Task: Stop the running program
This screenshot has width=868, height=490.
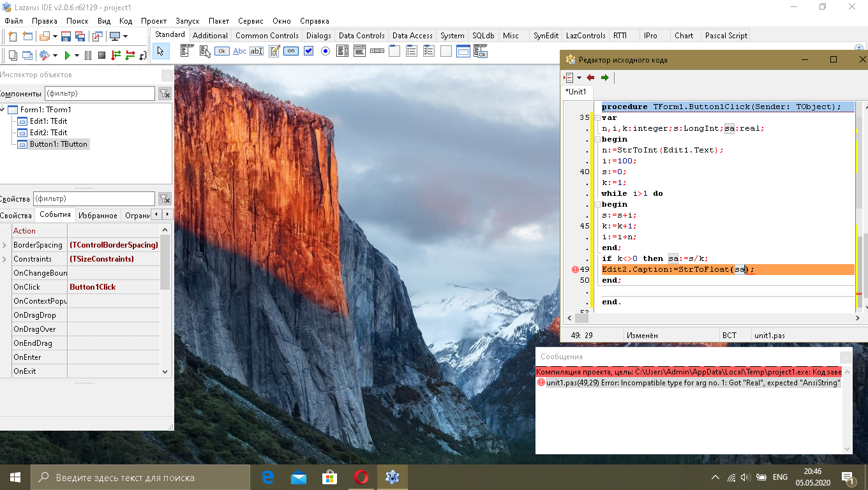Action: click(x=101, y=56)
